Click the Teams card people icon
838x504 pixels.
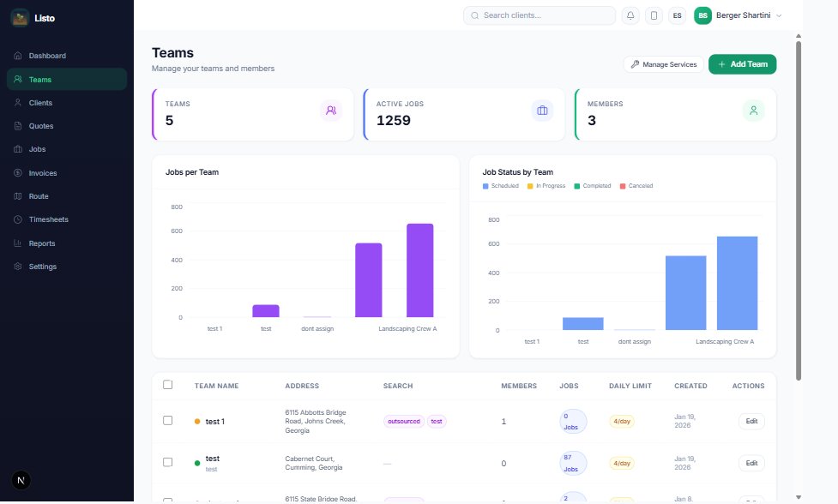(331, 111)
